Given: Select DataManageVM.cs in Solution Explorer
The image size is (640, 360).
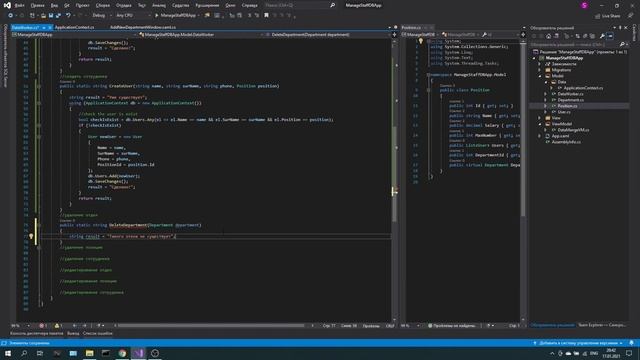Looking at the screenshot, I should [x=573, y=130].
